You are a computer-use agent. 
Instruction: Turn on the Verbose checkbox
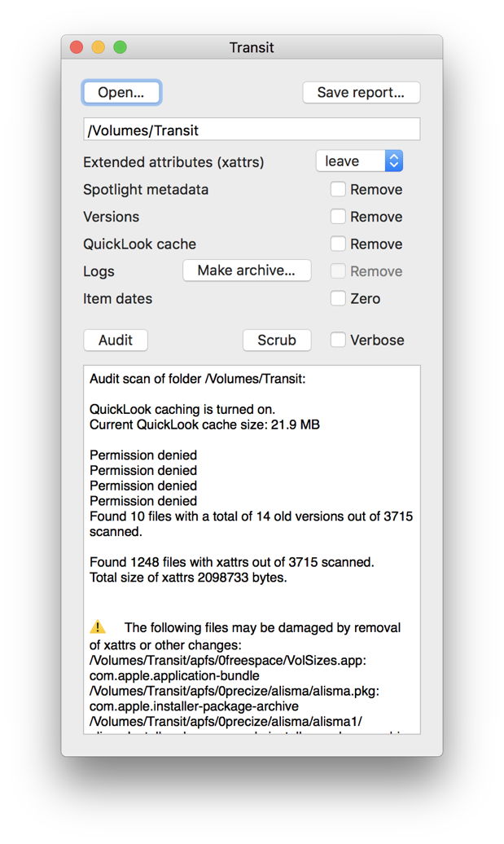click(338, 341)
